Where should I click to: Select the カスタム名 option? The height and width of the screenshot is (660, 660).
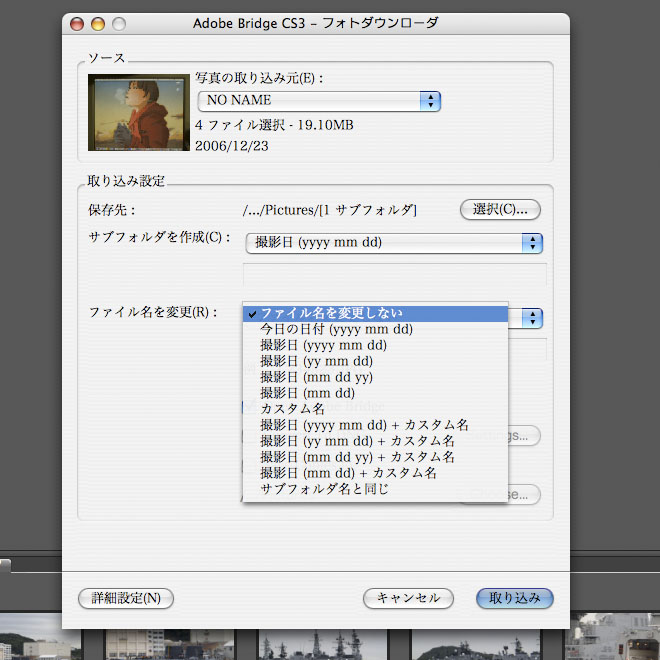pos(375,409)
